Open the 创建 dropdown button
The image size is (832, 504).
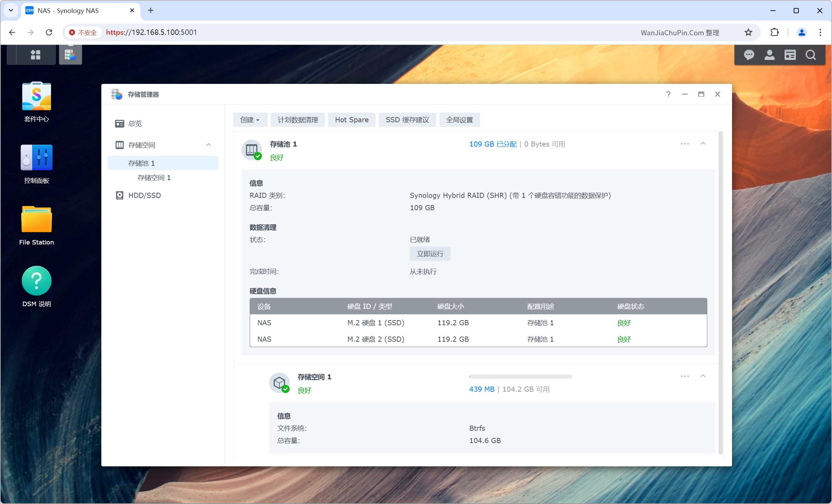(250, 120)
